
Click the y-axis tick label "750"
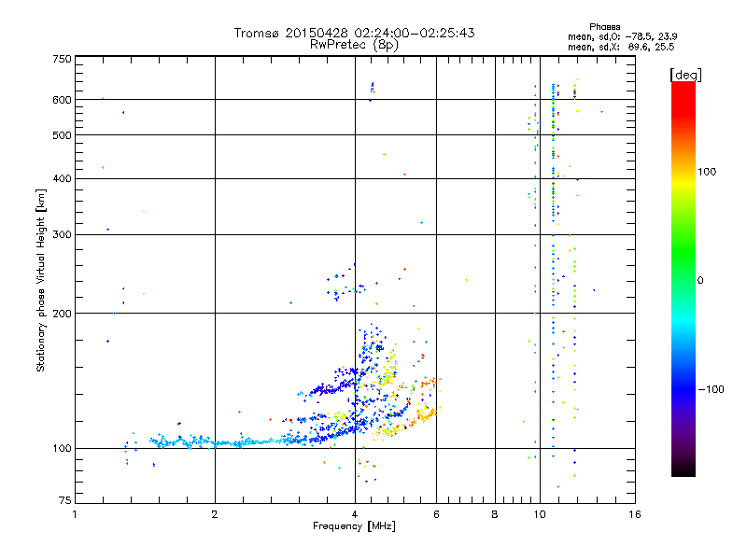(62, 59)
